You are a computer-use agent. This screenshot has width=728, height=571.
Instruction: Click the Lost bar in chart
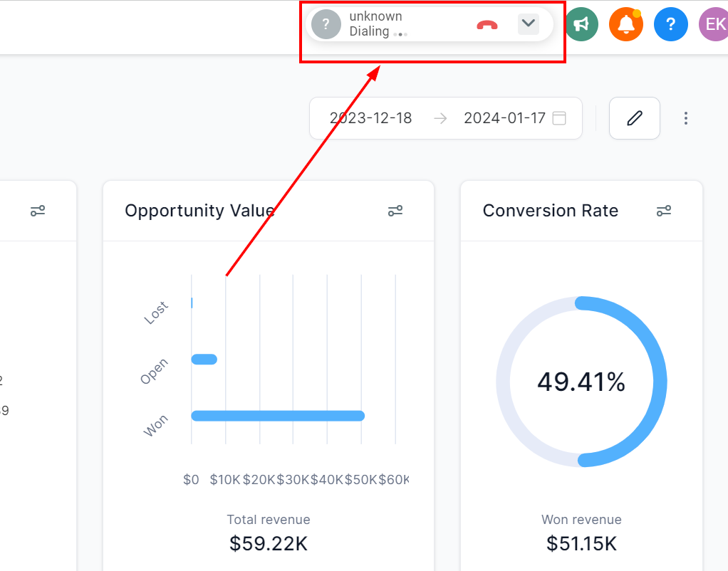point(192,303)
